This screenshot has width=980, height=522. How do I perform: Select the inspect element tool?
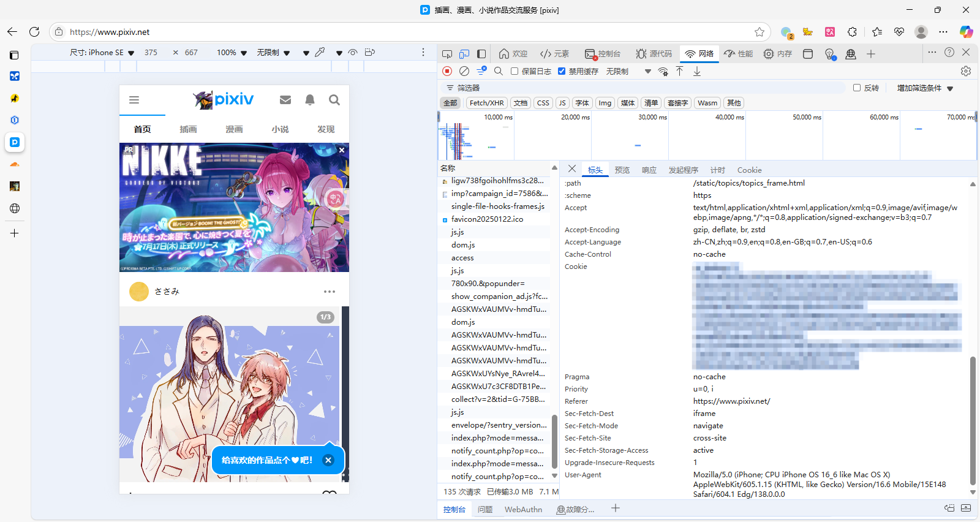pos(447,54)
